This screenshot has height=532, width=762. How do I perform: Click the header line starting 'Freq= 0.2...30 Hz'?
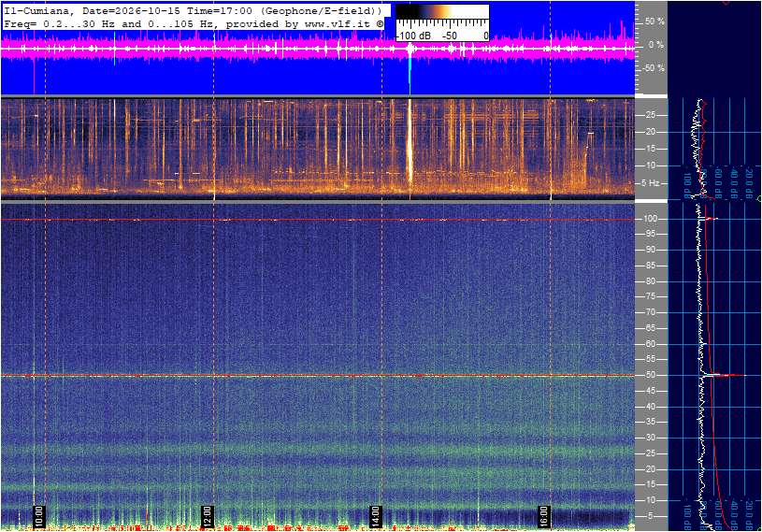coord(194,23)
